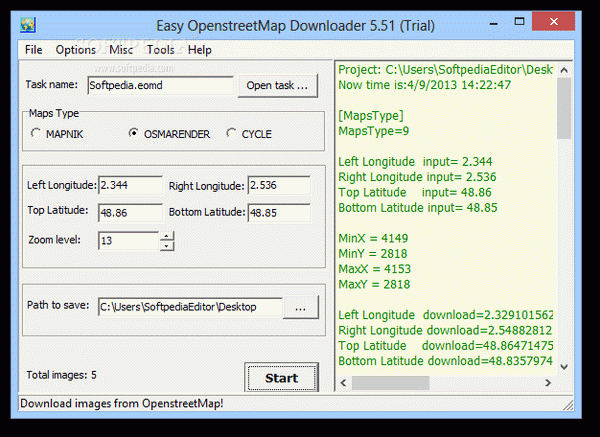Click the '[MapsType]' log line
The image size is (600, 437).
(371, 116)
